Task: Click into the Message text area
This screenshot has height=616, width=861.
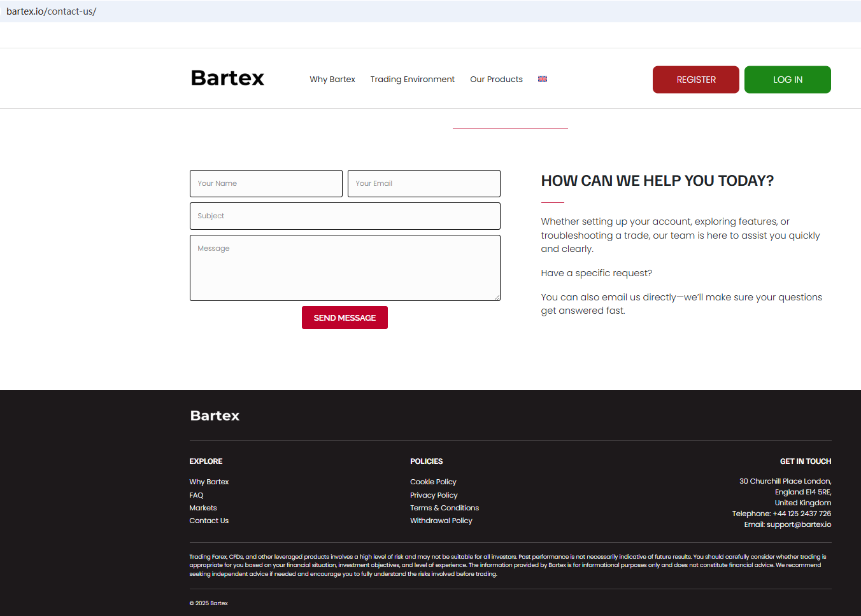Action: pyautogui.click(x=345, y=268)
